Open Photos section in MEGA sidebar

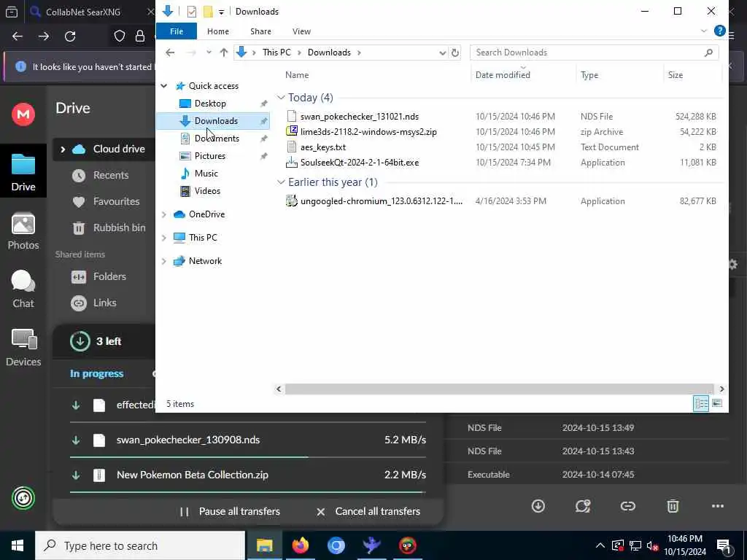pos(23,231)
